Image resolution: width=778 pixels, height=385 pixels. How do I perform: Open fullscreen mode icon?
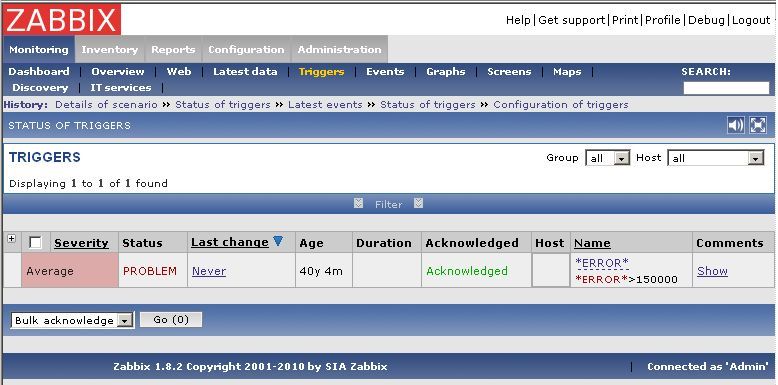[758, 125]
